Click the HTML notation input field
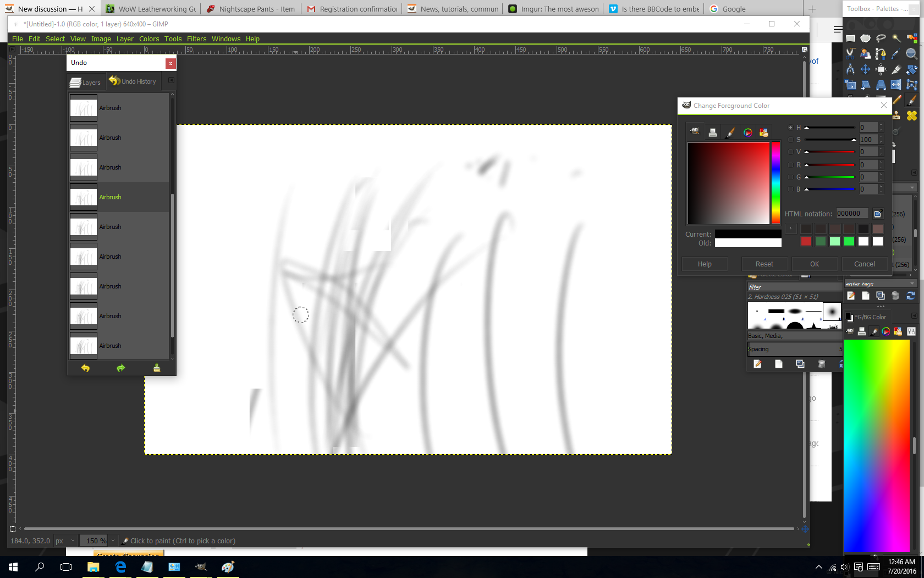The image size is (924, 578). [853, 214]
